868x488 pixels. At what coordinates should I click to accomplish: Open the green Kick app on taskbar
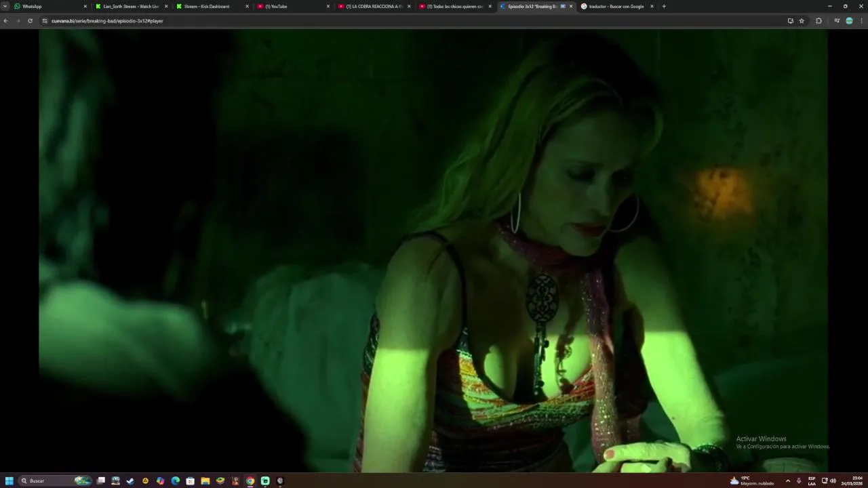[265, 481]
